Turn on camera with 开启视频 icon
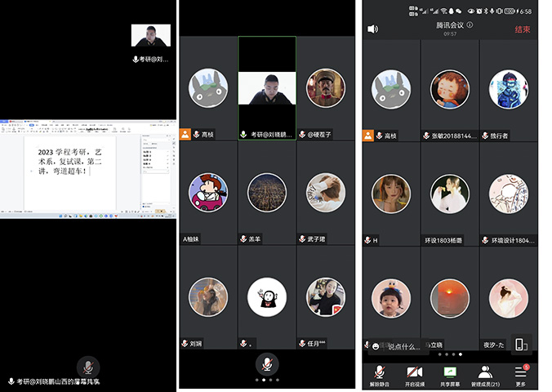Viewport: 552px width, 392px height. (x=415, y=373)
